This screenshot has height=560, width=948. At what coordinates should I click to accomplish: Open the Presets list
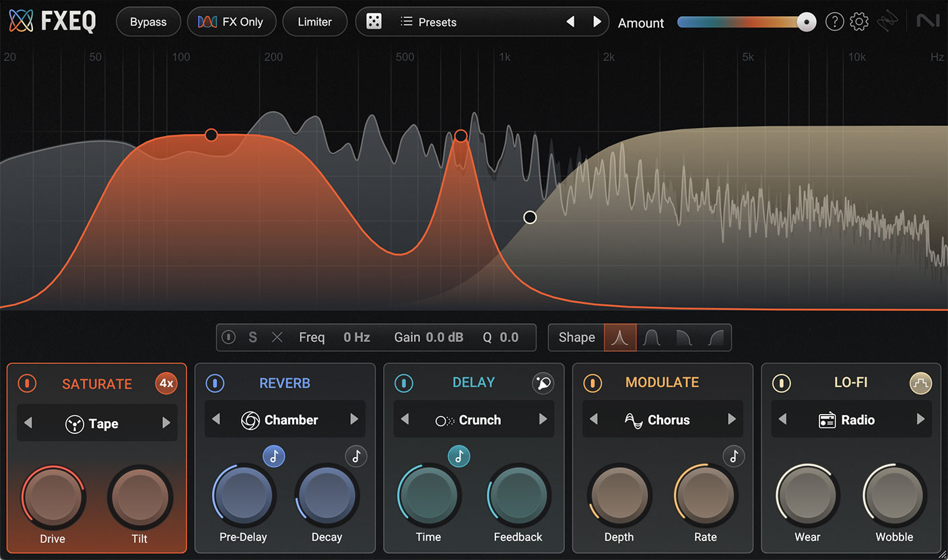[428, 22]
